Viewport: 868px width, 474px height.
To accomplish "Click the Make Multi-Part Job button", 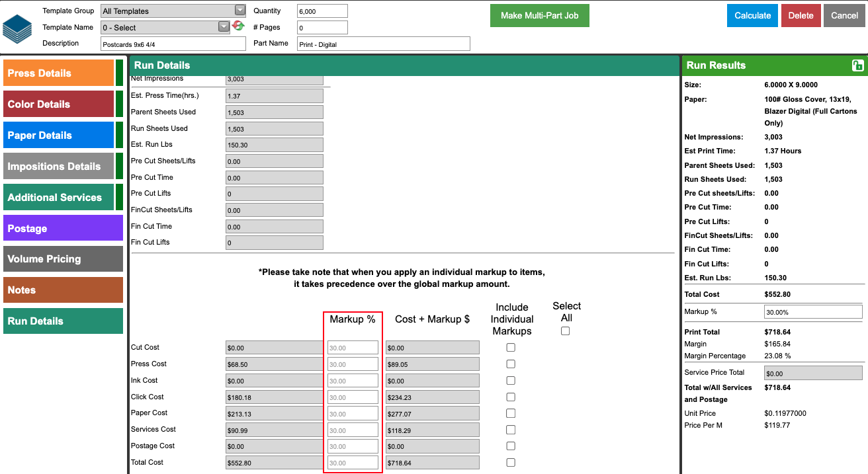I will 540,16.
